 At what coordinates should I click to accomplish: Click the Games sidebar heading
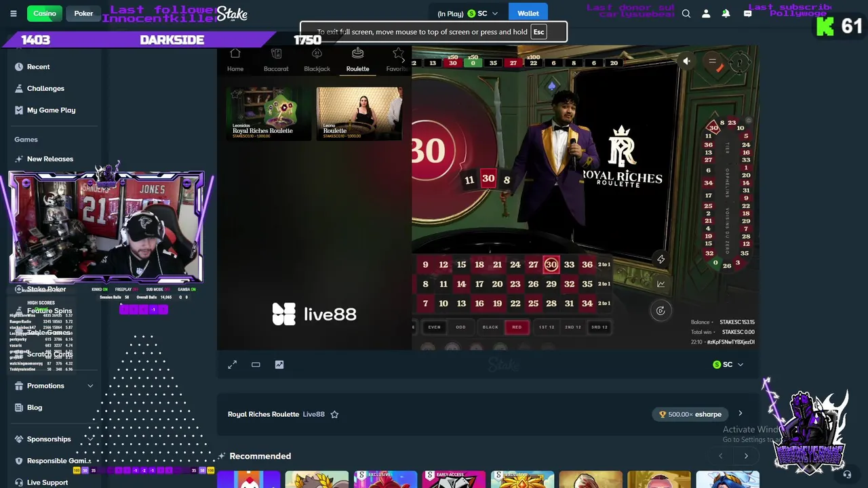[x=26, y=140]
